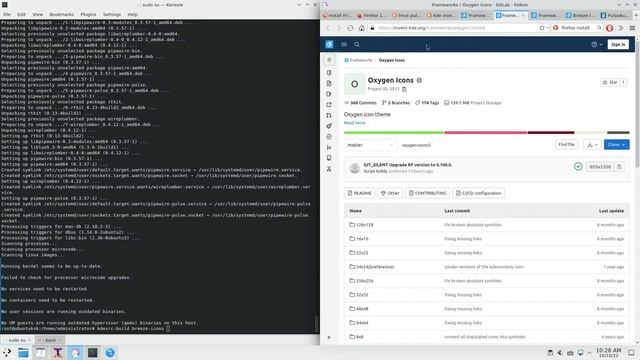Click the red Opera-style extension icon in Falkon toolbar

click(x=609, y=28)
